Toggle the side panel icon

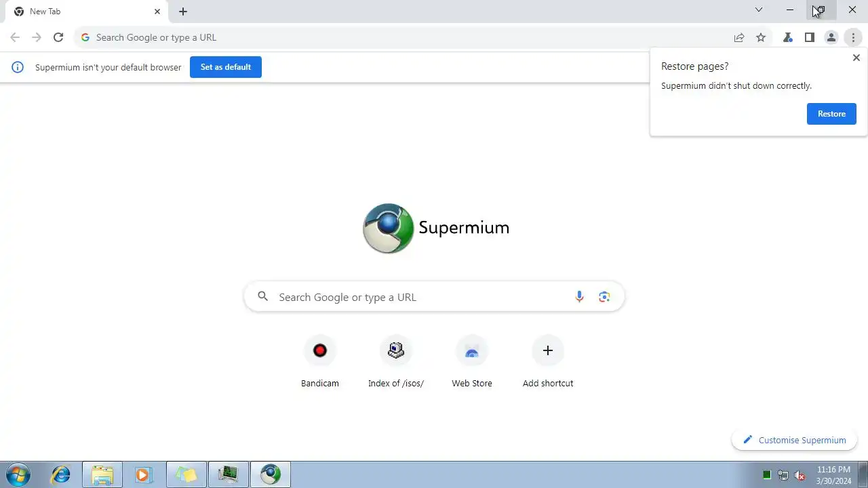(x=810, y=37)
